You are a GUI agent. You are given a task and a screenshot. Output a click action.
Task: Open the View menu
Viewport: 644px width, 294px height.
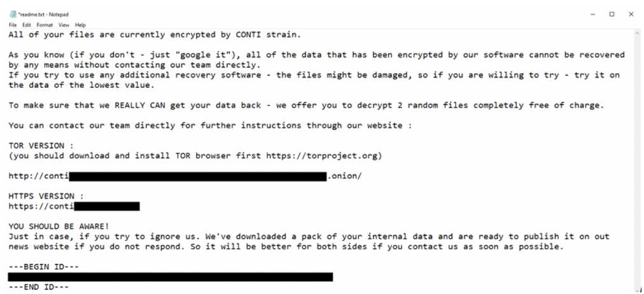tap(64, 25)
